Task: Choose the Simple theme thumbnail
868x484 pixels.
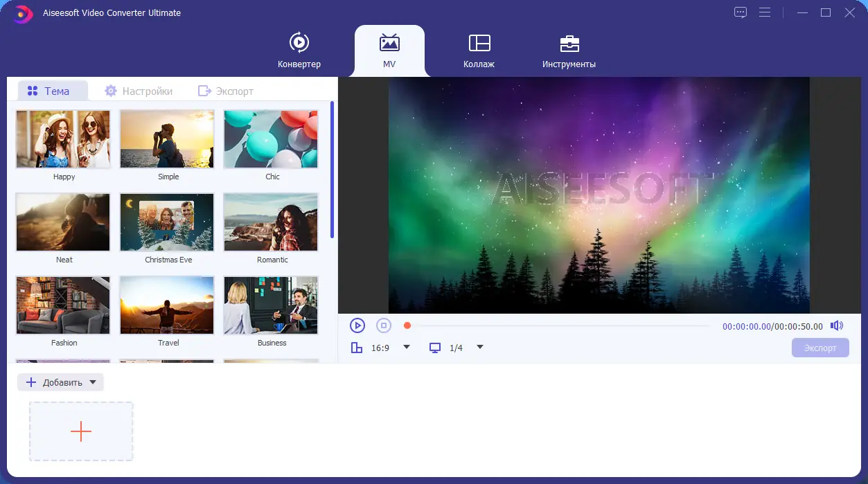Action: [167, 138]
